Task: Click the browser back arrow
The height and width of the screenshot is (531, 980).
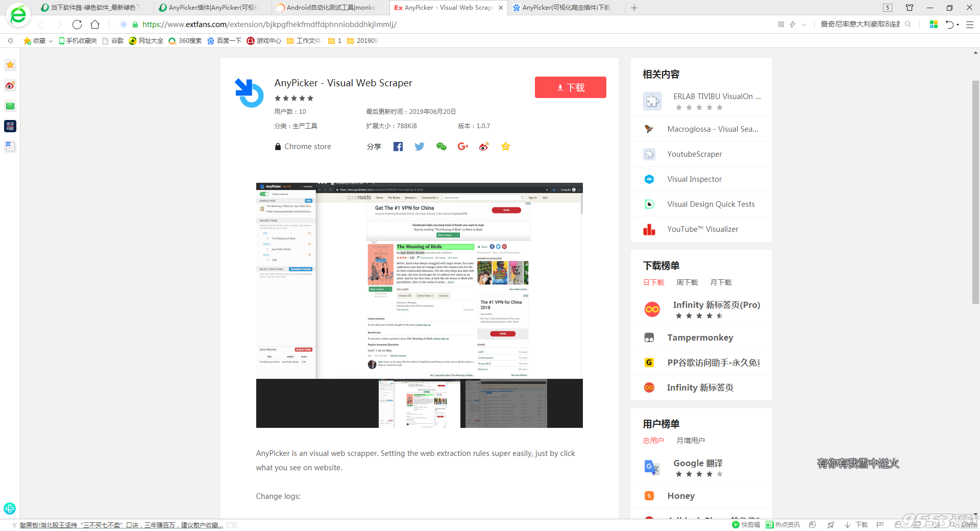Action: (x=41, y=25)
